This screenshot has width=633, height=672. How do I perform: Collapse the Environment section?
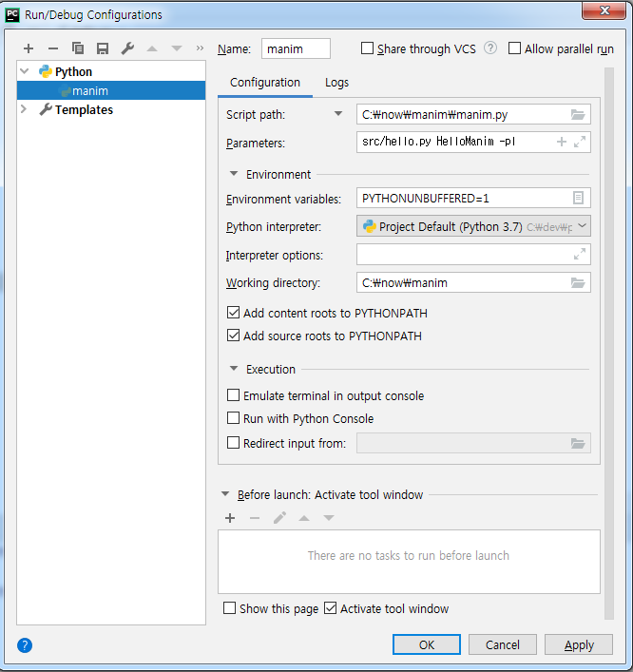[234, 174]
